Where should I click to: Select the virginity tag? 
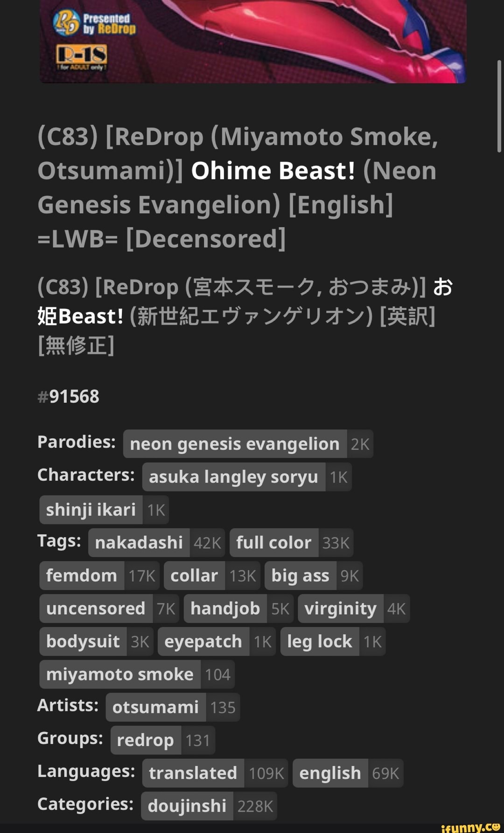click(x=340, y=608)
